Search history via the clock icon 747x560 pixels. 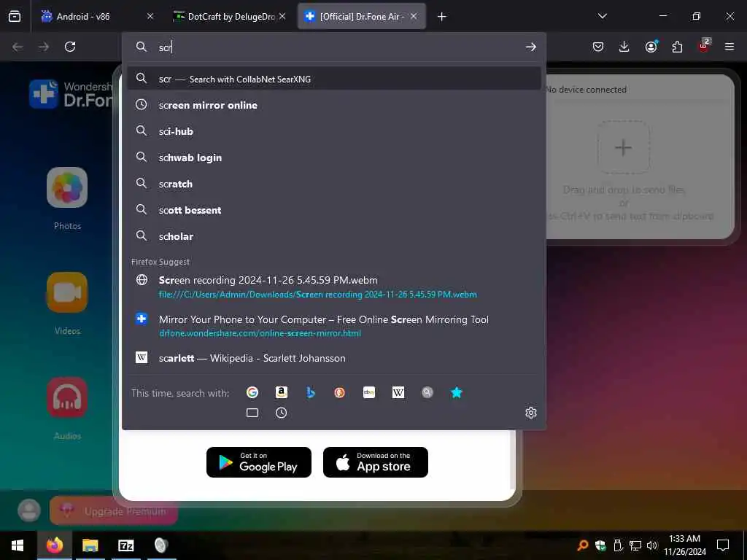pos(281,413)
